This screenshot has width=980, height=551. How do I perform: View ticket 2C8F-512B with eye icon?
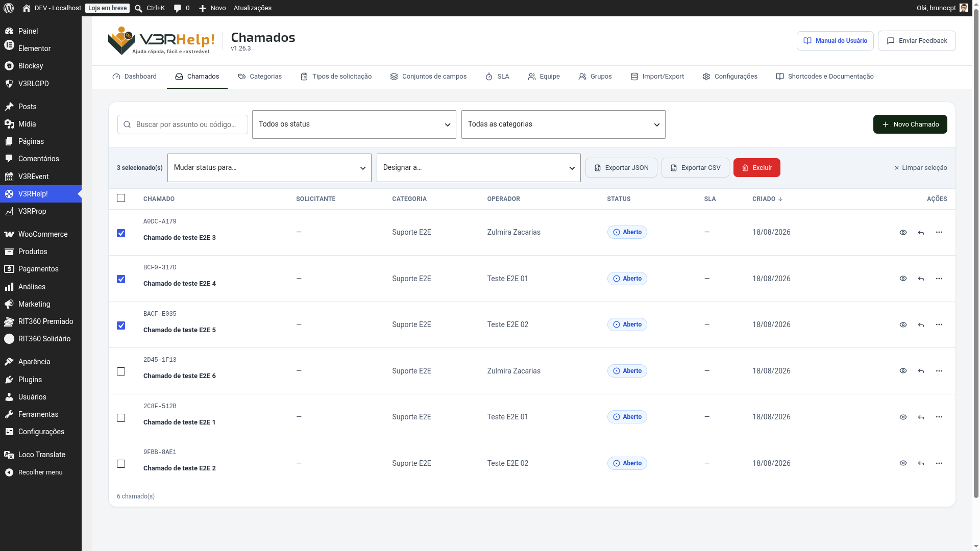pyautogui.click(x=903, y=417)
